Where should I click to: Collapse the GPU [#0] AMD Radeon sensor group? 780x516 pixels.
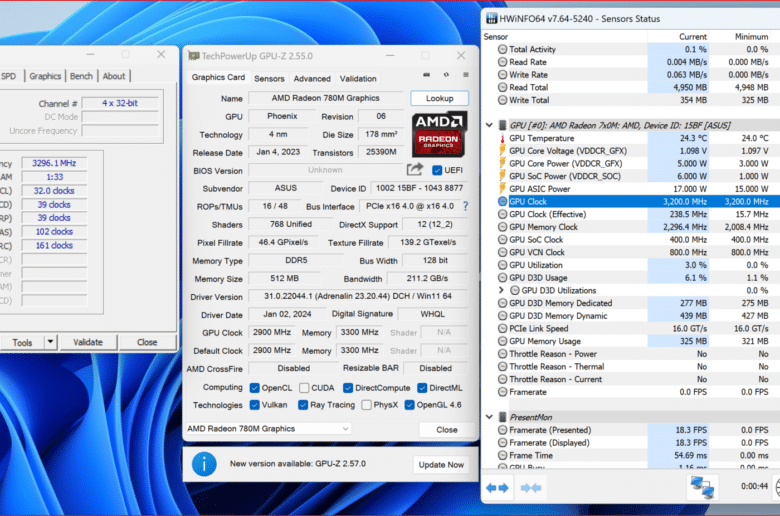489,125
